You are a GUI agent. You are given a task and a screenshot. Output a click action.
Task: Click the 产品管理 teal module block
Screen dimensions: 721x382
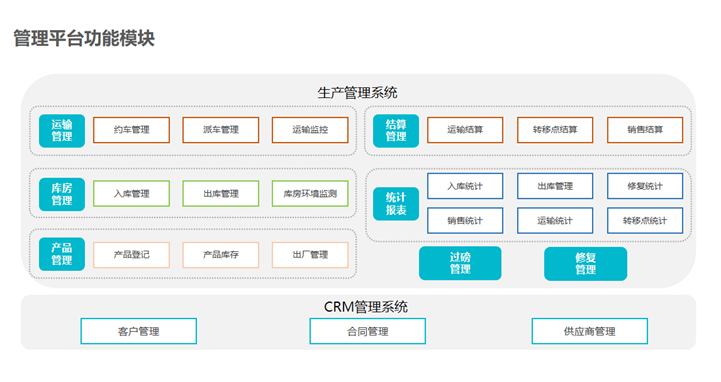(62, 254)
